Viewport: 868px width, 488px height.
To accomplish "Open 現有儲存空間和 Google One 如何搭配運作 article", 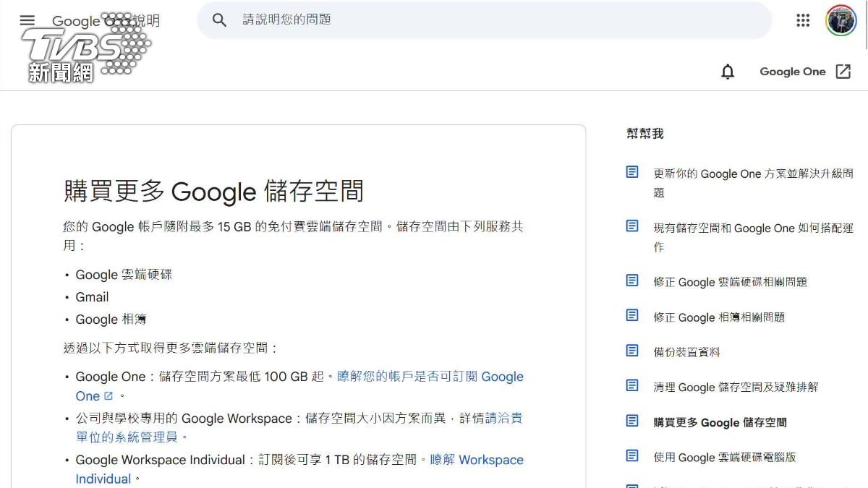I will (754, 237).
